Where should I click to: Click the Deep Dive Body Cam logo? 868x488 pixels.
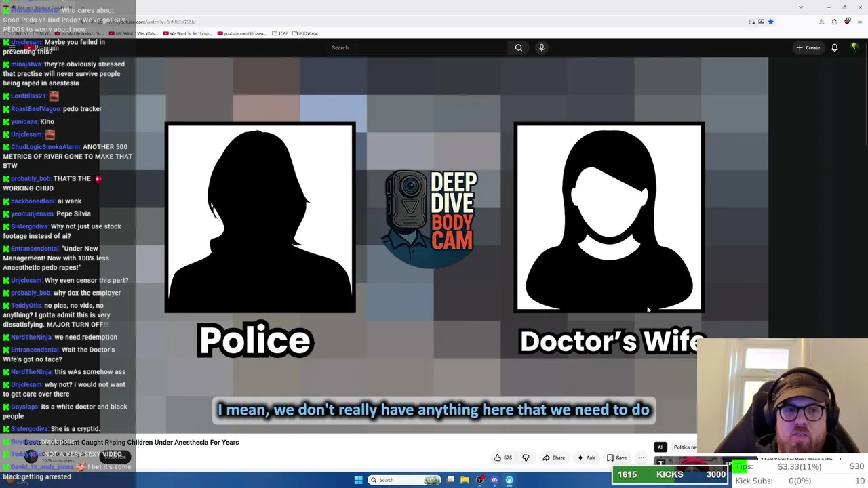point(431,218)
